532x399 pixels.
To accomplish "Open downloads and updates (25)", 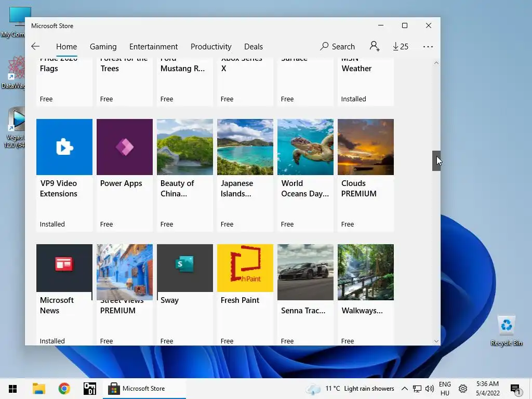I will pyautogui.click(x=401, y=46).
